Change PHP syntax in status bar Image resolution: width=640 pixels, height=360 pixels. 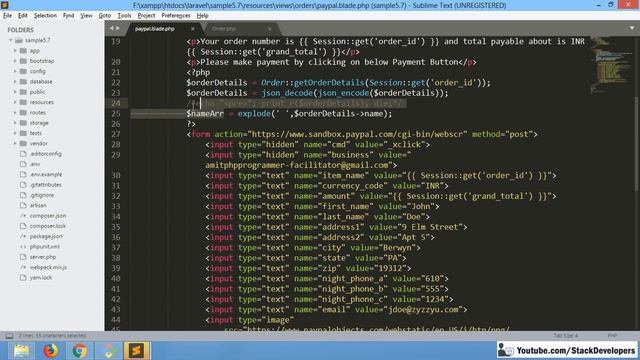pyautogui.click(x=612, y=336)
